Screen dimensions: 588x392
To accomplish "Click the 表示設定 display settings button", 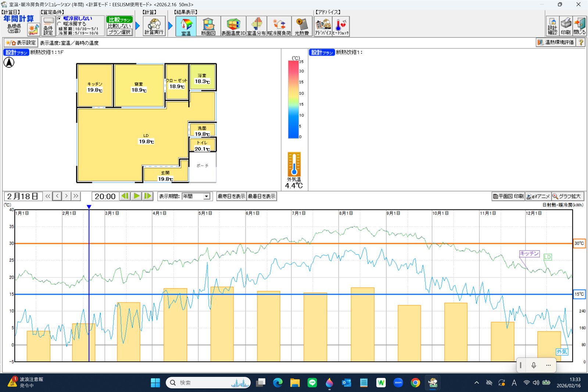I will [21, 43].
